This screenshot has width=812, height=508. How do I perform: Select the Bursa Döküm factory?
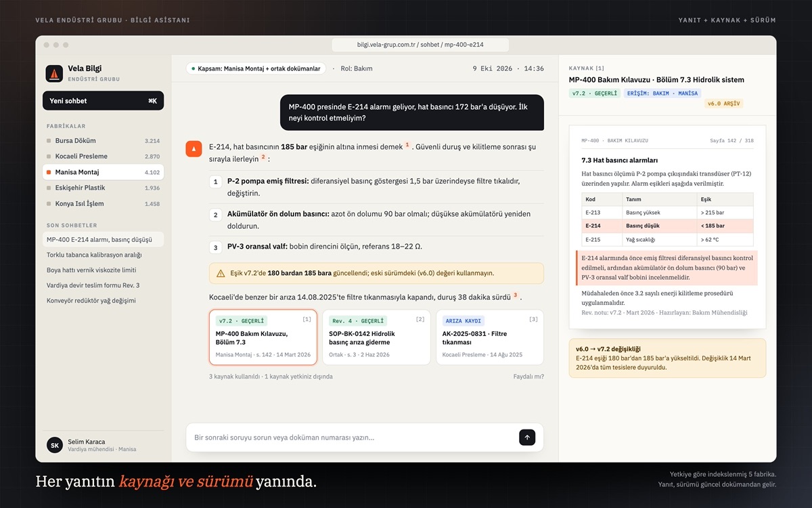coord(103,141)
